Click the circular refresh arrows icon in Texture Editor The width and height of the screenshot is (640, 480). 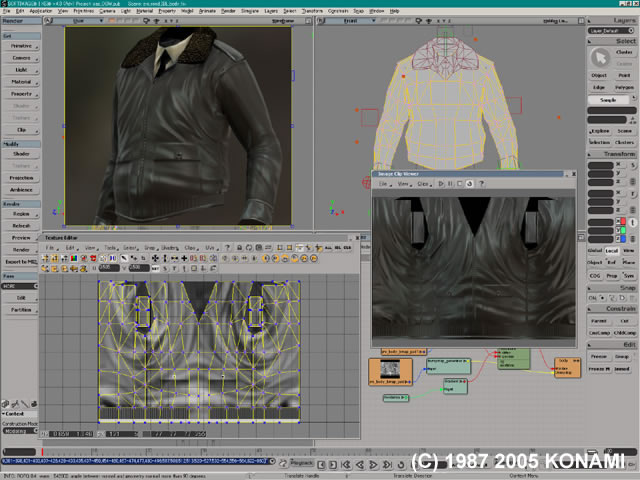249,248
